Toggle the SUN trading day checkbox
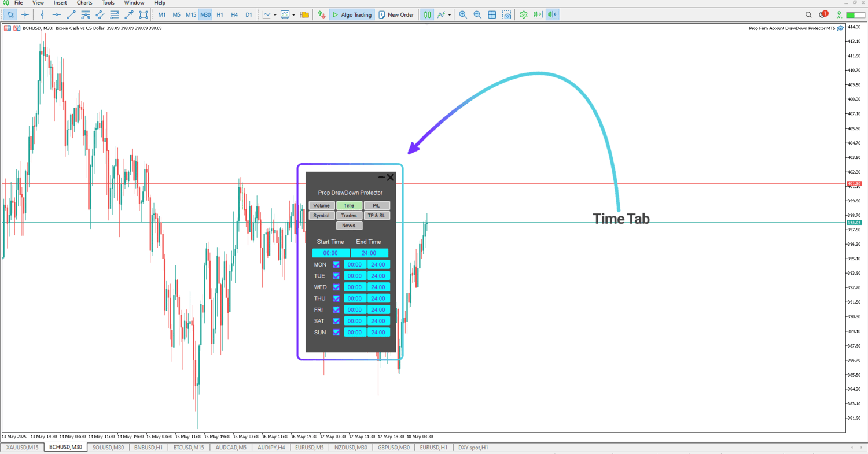 (336, 333)
